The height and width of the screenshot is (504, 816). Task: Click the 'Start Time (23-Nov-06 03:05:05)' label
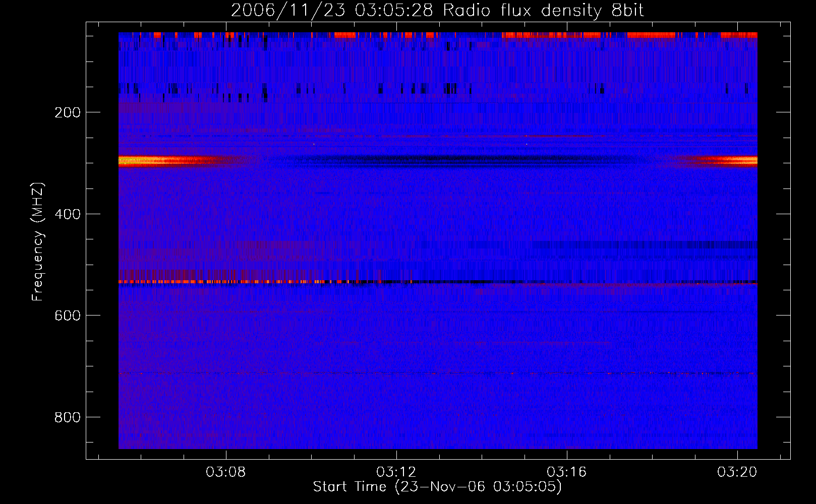pos(437,487)
